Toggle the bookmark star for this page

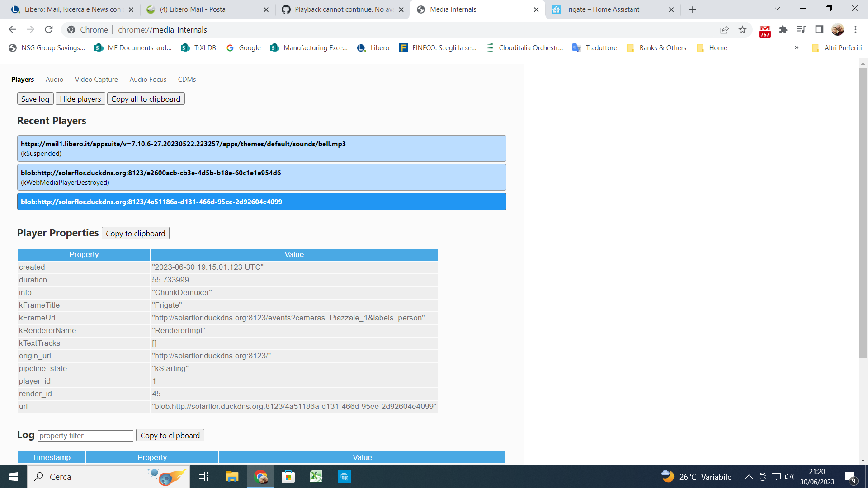tap(742, 29)
